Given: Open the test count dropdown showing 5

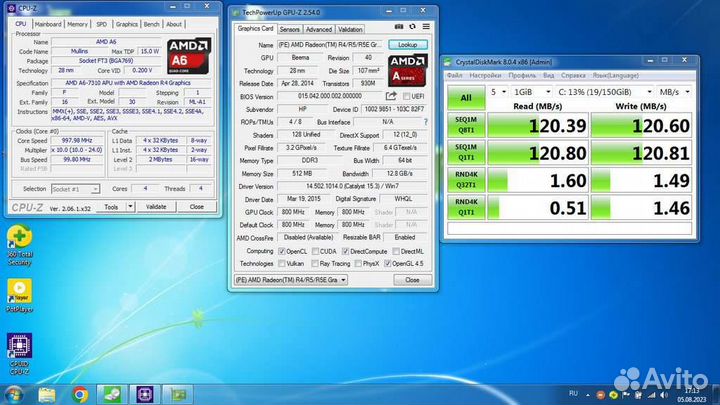Looking at the screenshot, I should click(x=498, y=92).
